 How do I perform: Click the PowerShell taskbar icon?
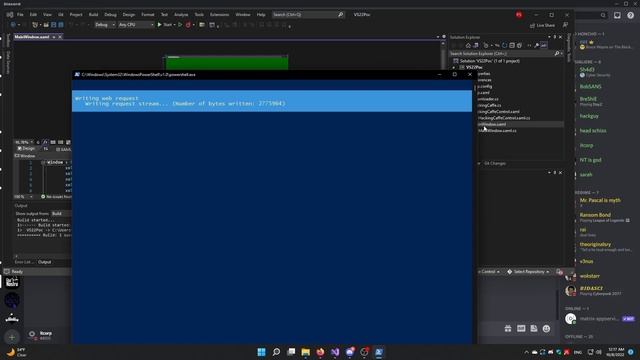click(x=379, y=352)
